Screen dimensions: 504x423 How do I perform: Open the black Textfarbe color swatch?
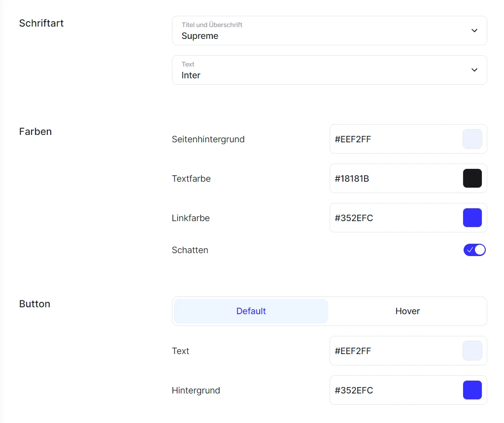pos(472,178)
